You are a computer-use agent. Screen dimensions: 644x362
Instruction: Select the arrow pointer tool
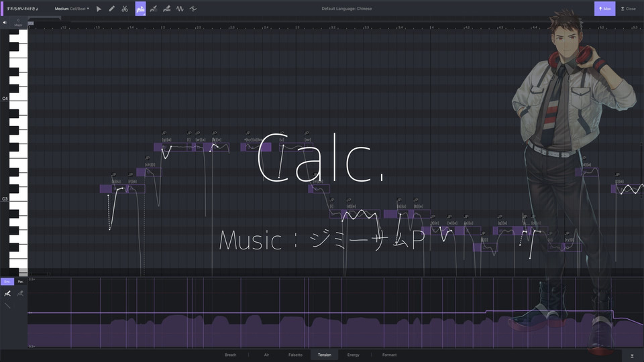point(99,9)
